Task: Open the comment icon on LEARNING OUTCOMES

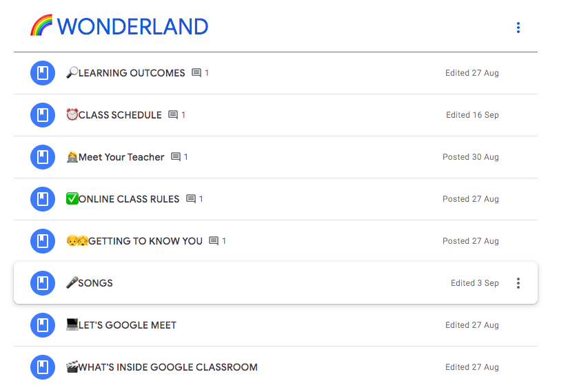Action: pos(196,73)
